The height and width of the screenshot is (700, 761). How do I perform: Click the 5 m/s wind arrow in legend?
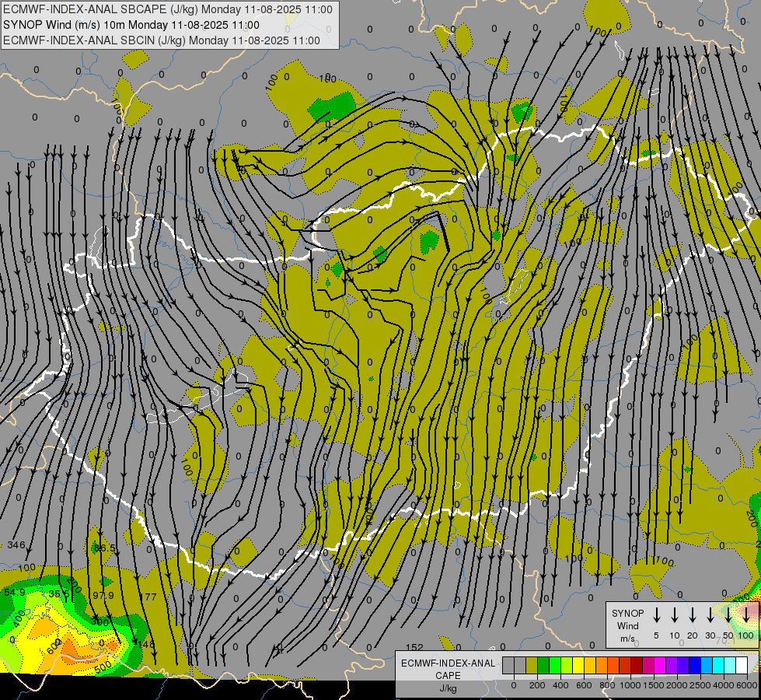coord(656,614)
